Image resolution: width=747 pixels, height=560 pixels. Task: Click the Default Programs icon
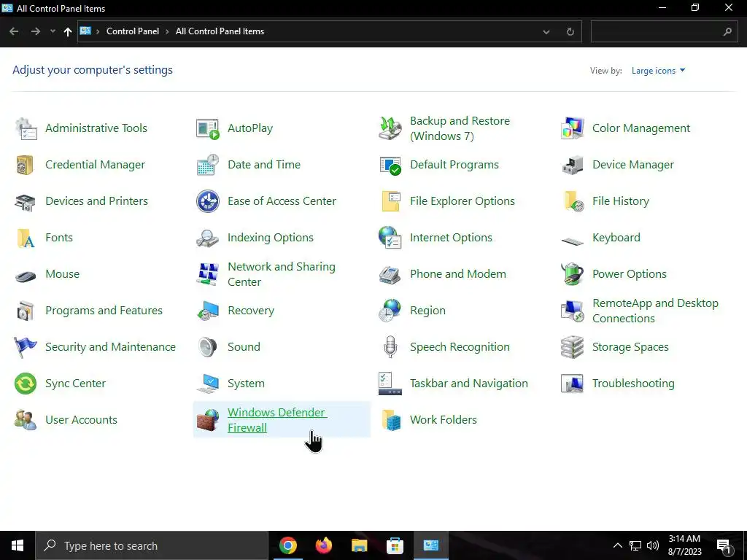pos(390,165)
